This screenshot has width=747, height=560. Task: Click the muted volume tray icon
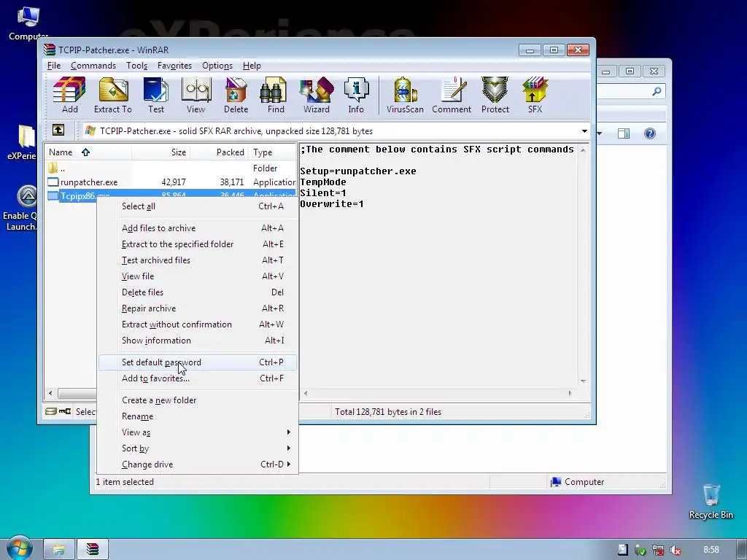tap(675, 550)
